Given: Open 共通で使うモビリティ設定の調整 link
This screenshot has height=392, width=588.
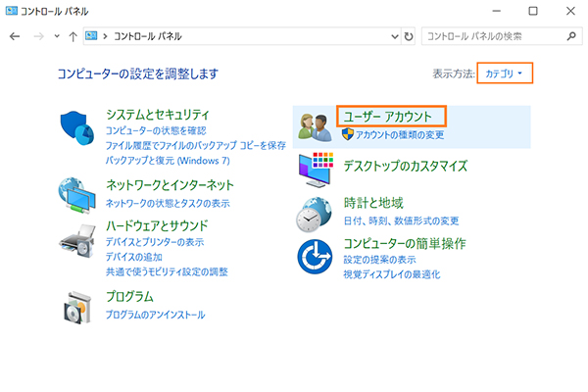Looking at the screenshot, I should (167, 272).
